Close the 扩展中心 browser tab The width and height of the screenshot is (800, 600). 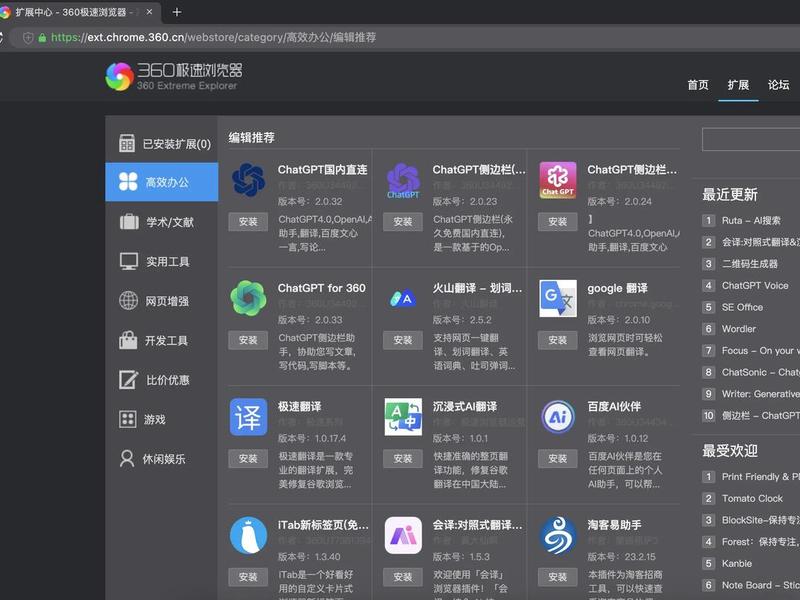(149, 12)
